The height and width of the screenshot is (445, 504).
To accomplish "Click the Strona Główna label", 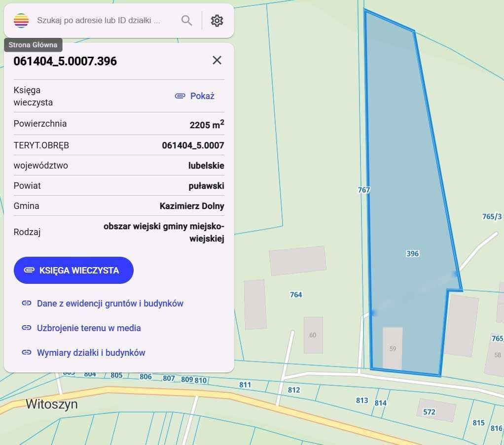I will [x=33, y=44].
